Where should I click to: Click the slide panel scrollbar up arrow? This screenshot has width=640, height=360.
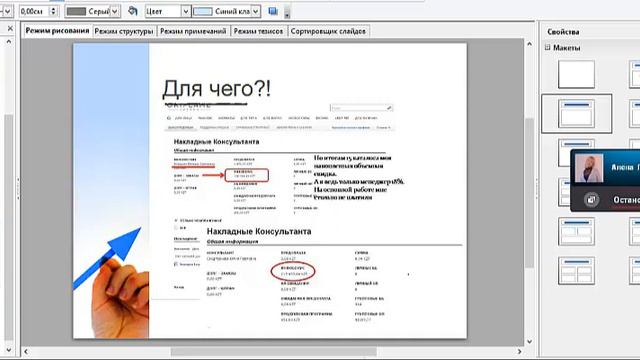click(x=9, y=42)
